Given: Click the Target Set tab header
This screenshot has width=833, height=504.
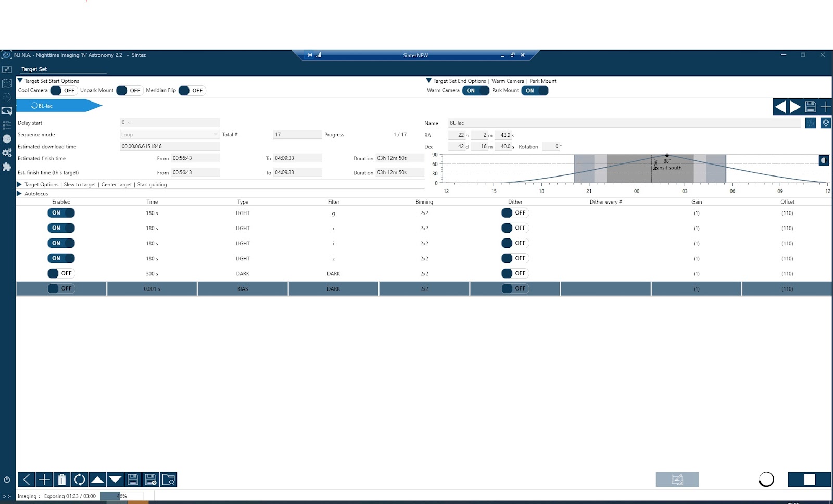Looking at the screenshot, I should (x=34, y=69).
